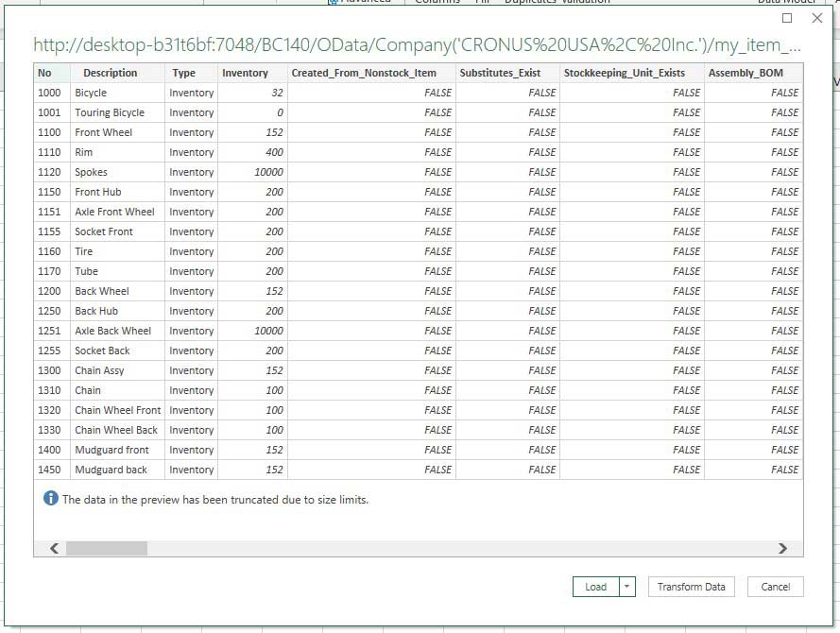Screen dimensions: 840x633
Task: Click the Mudguard front cell
Action: 118,450
